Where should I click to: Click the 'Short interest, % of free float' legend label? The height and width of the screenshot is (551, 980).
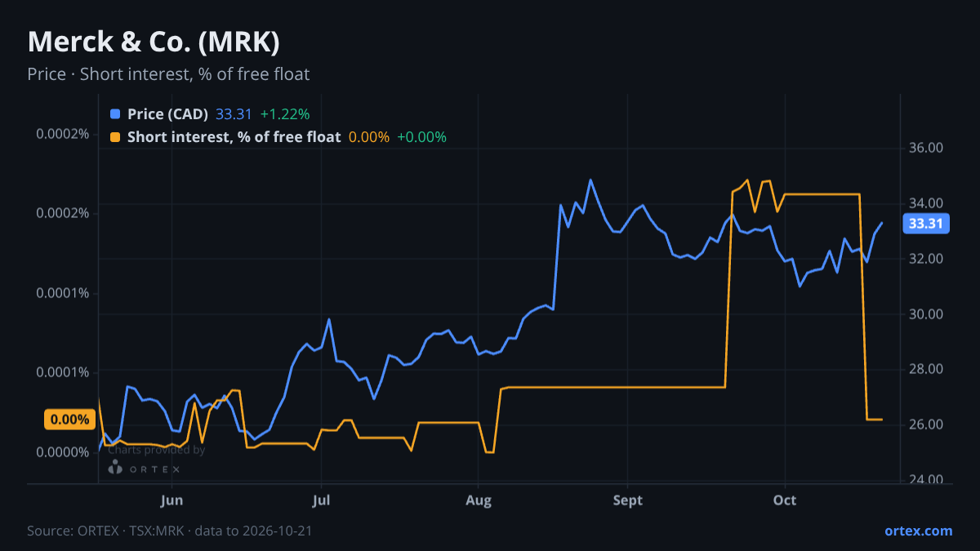point(234,137)
